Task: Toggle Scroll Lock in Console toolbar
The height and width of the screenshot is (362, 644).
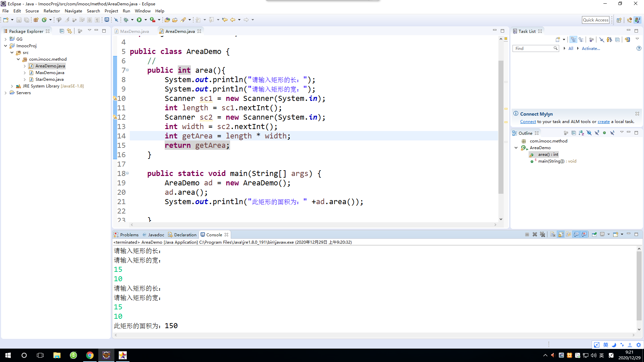Action: click(561, 235)
